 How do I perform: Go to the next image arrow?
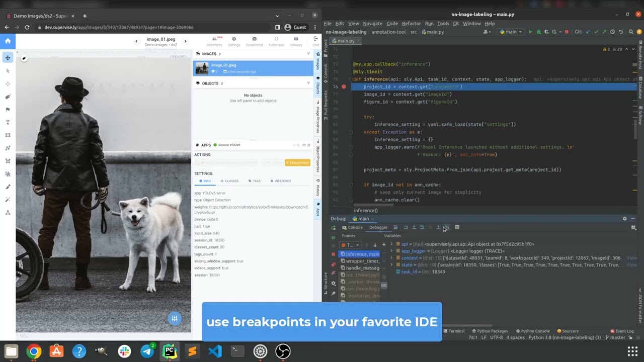[185, 41]
